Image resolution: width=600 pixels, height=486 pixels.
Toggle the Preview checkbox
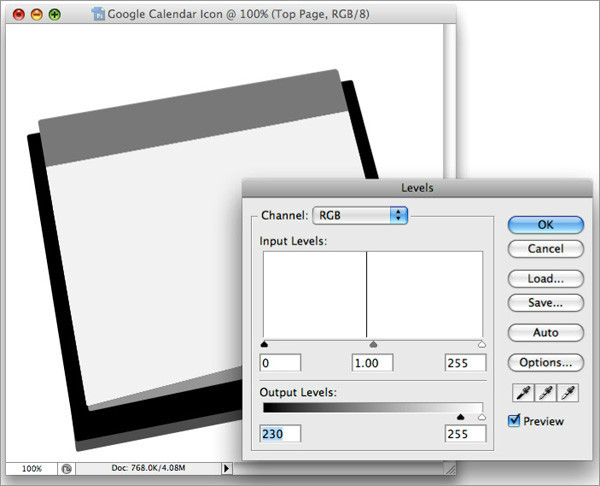(x=514, y=421)
